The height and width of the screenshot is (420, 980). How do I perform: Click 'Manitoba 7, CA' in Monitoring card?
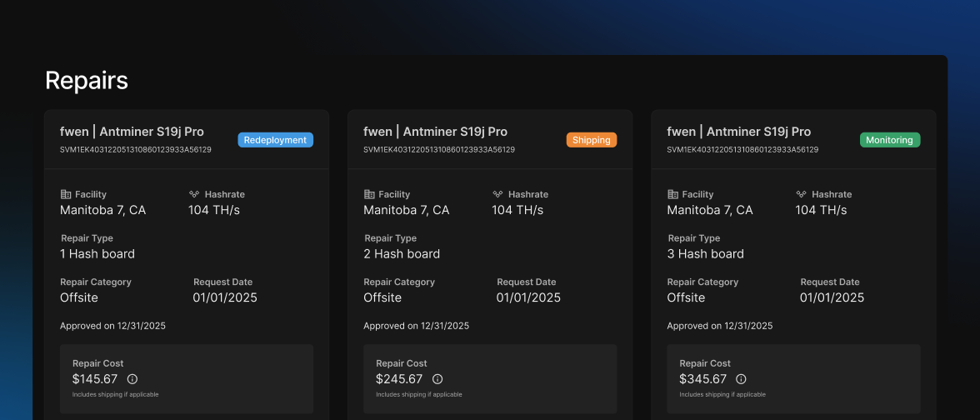[x=710, y=210]
